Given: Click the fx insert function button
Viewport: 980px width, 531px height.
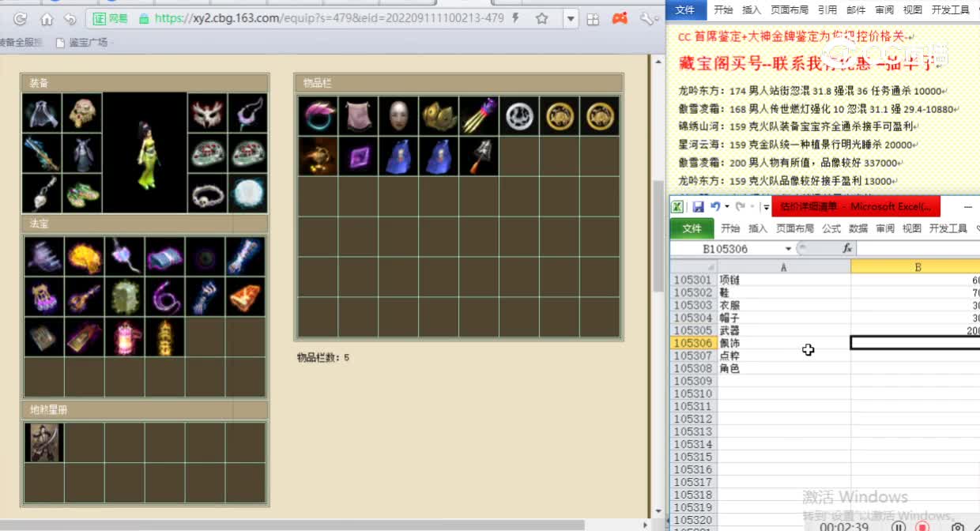Looking at the screenshot, I should click(x=847, y=248).
